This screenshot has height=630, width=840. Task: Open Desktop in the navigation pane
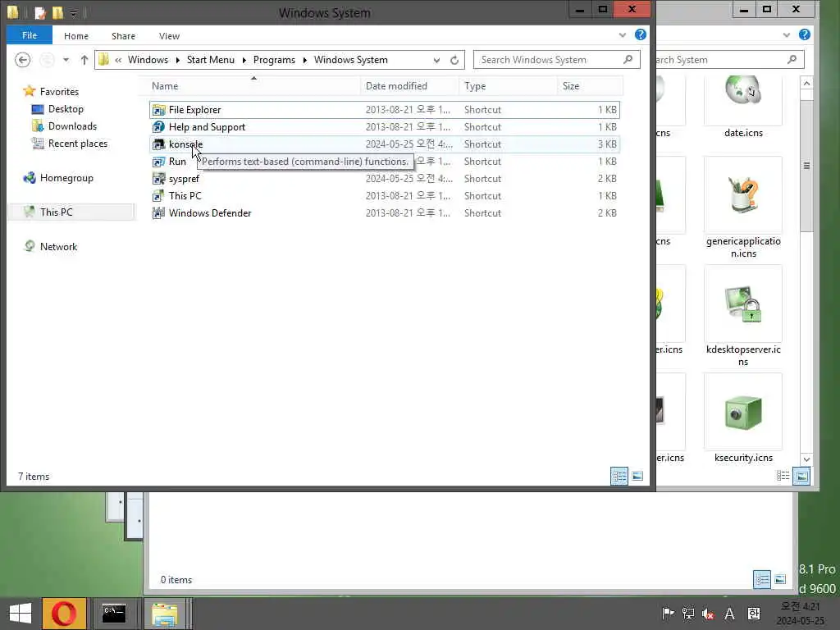[66, 109]
